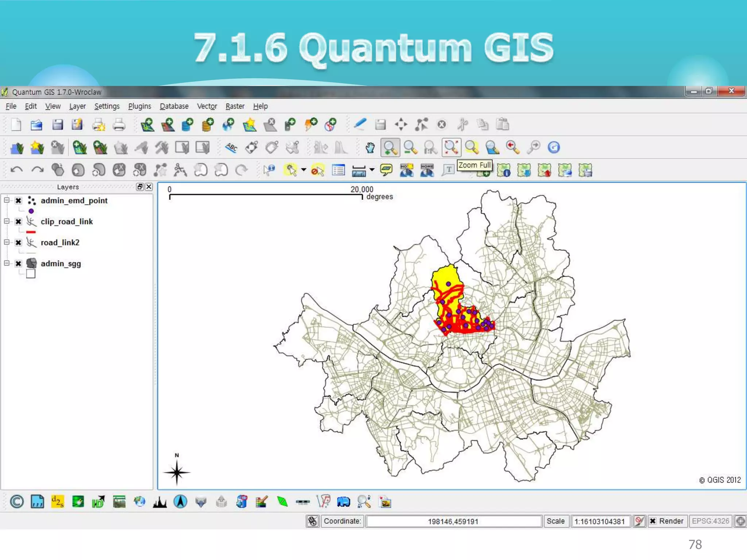Open the measure tool dropdown arrow
747x560 pixels.
pos(372,170)
